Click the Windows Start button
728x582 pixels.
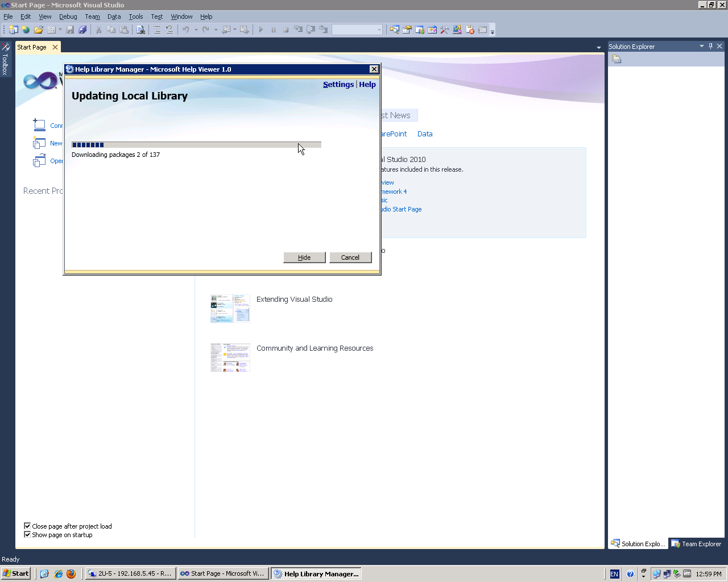click(x=15, y=573)
